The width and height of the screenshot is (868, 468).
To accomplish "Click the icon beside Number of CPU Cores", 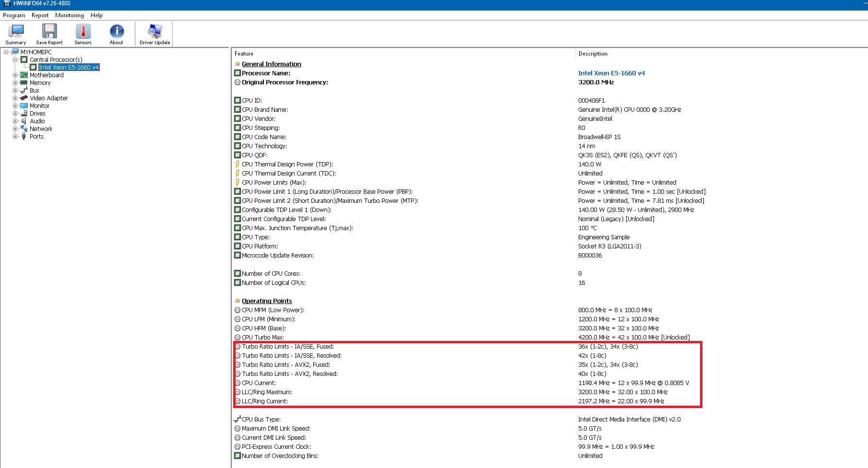I will (237, 273).
